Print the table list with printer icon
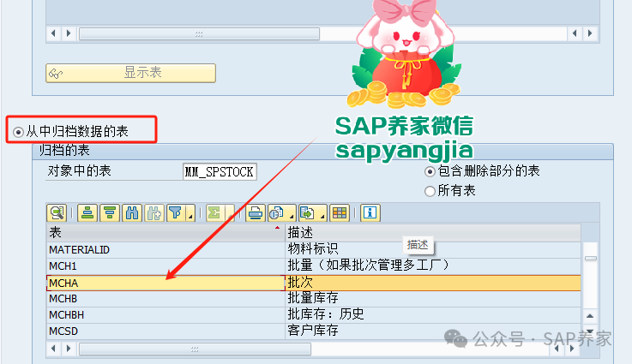This screenshot has height=364, width=632. click(256, 213)
